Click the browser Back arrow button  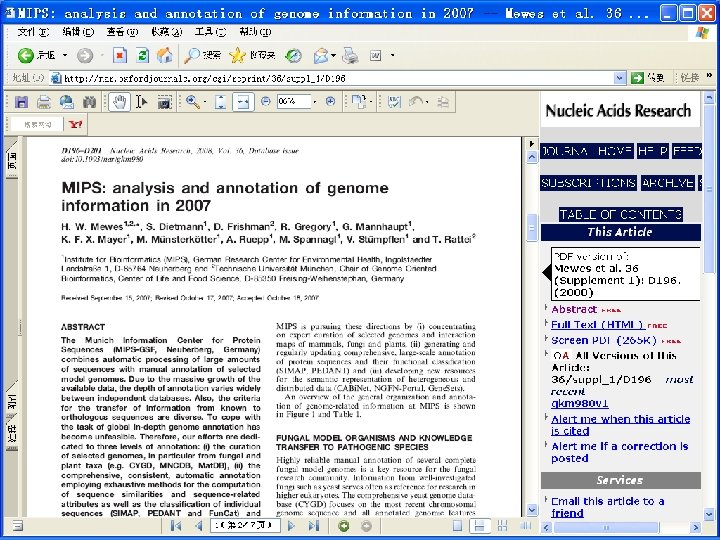click(26, 56)
